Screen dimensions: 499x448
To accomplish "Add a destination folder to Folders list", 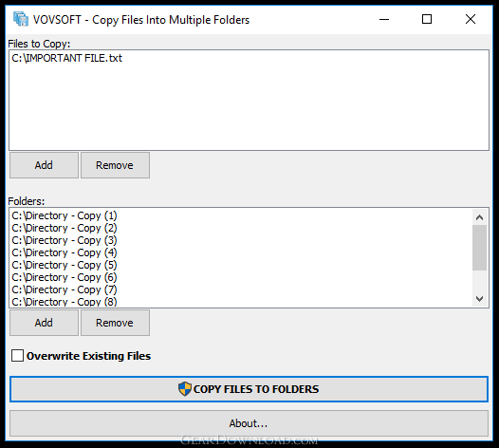I will (44, 323).
